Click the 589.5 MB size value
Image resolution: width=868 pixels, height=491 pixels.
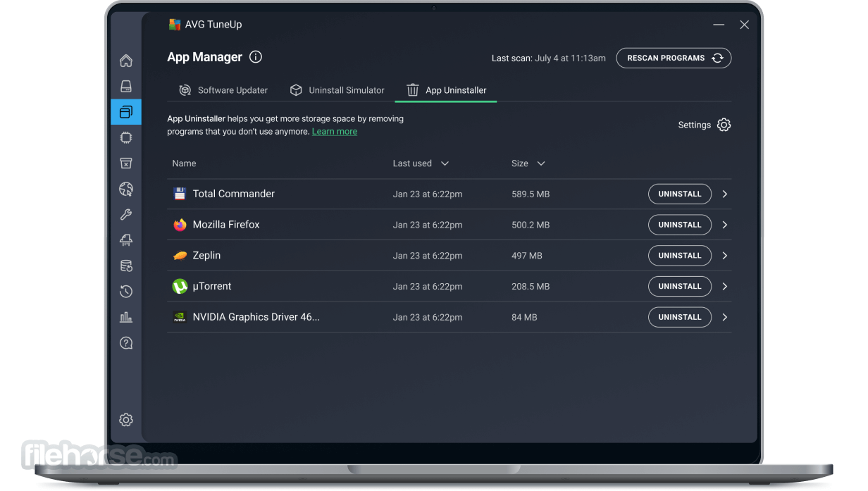[531, 194]
